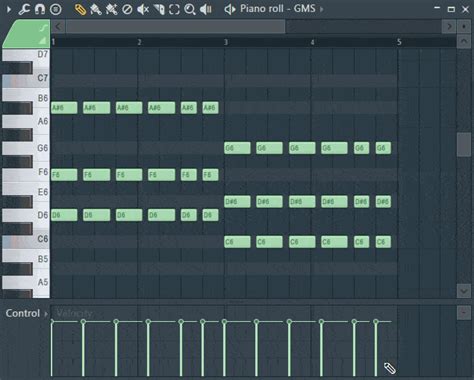Select the first F6 note at bar 1

coord(64,175)
